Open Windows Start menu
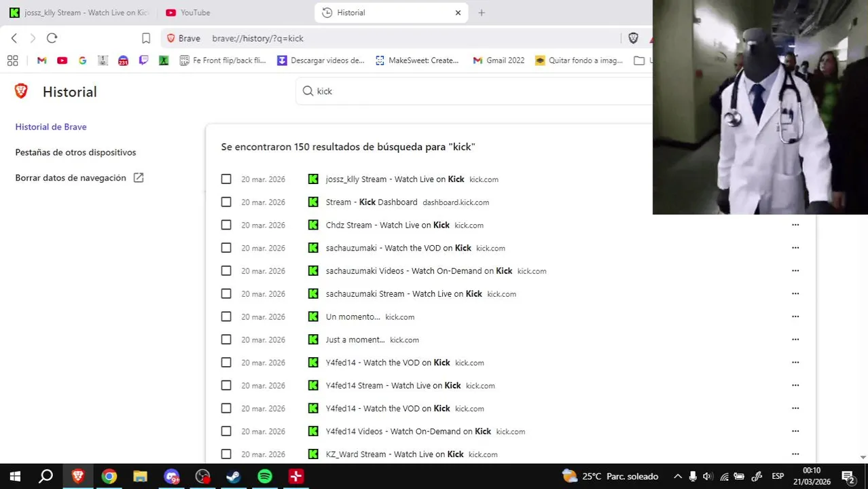This screenshot has height=489, width=868. click(15, 476)
